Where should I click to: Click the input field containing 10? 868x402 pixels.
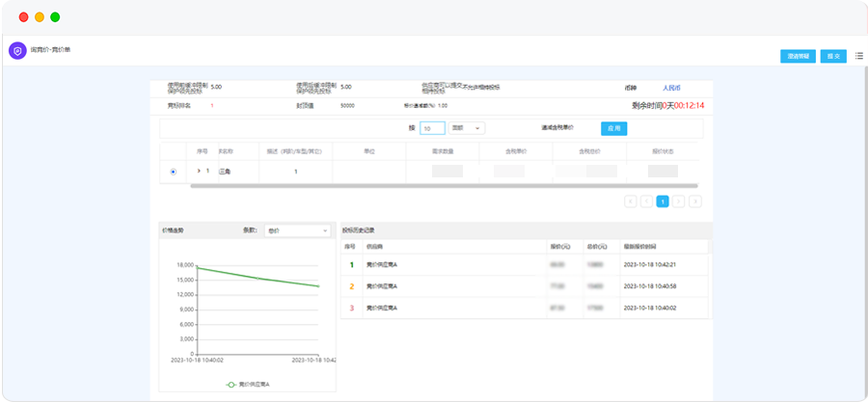432,128
